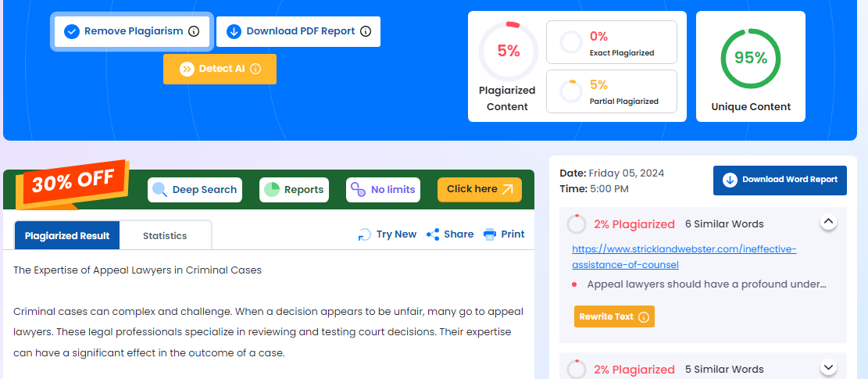
Task: Click the checkmark icon in Remove Plagiarism
Action: click(72, 31)
